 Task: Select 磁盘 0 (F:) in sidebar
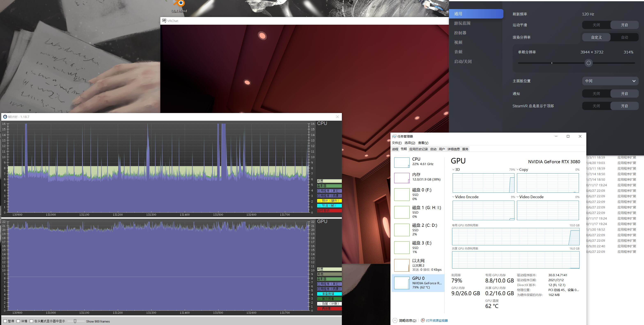pyautogui.click(x=418, y=194)
